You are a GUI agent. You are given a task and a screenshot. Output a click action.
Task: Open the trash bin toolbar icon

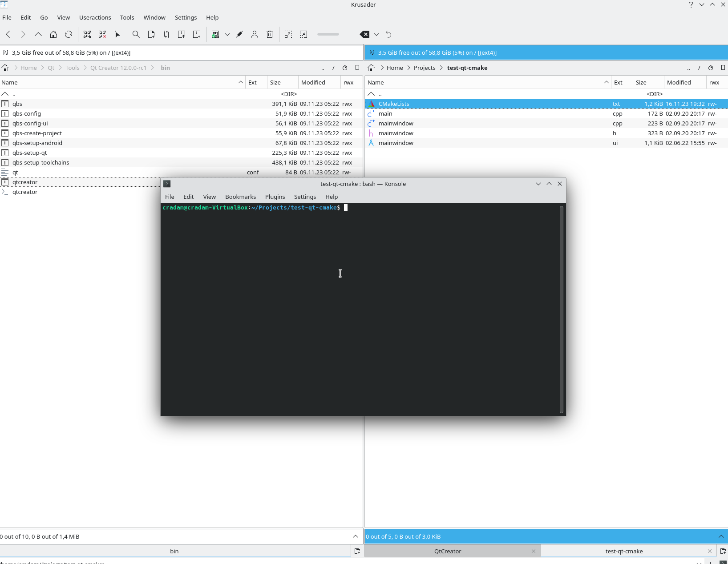(270, 34)
